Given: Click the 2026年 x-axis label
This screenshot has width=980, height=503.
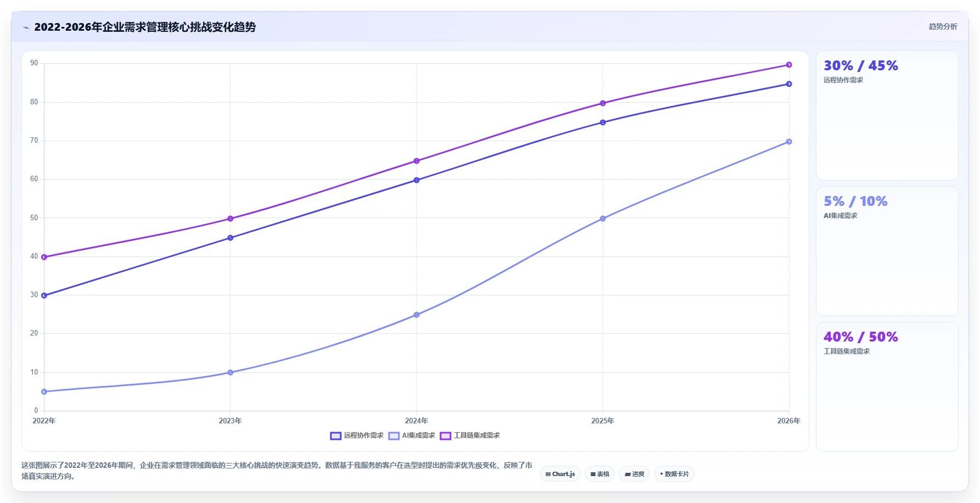Looking at the screenshot, I should (x=789, y=421).
